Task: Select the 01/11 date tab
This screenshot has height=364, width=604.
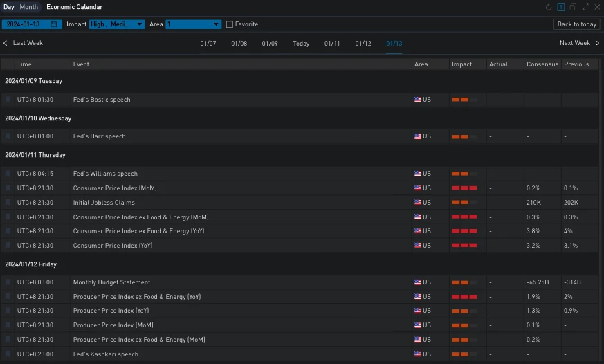Action: tap(332, 44)
